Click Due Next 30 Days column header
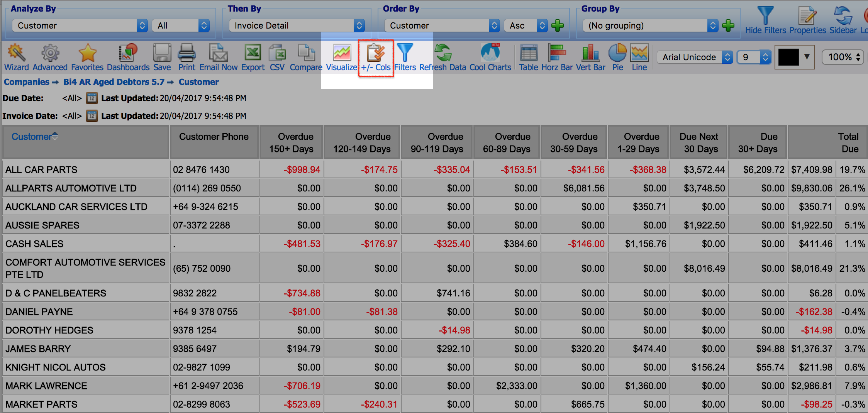 (x=699, y=142)
